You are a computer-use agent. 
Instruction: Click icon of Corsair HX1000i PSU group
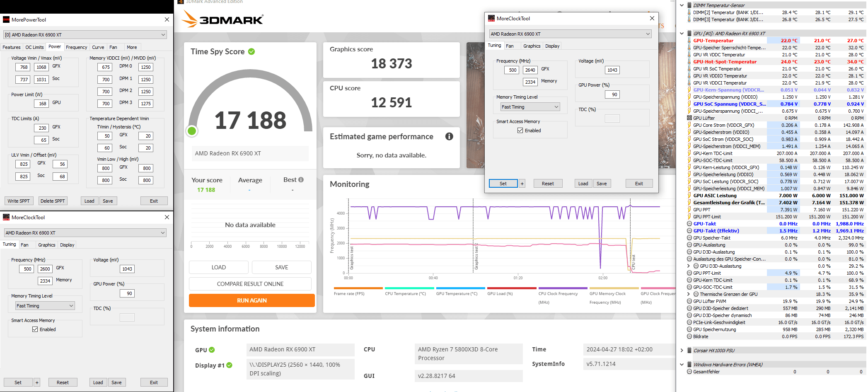click(689, 351)
